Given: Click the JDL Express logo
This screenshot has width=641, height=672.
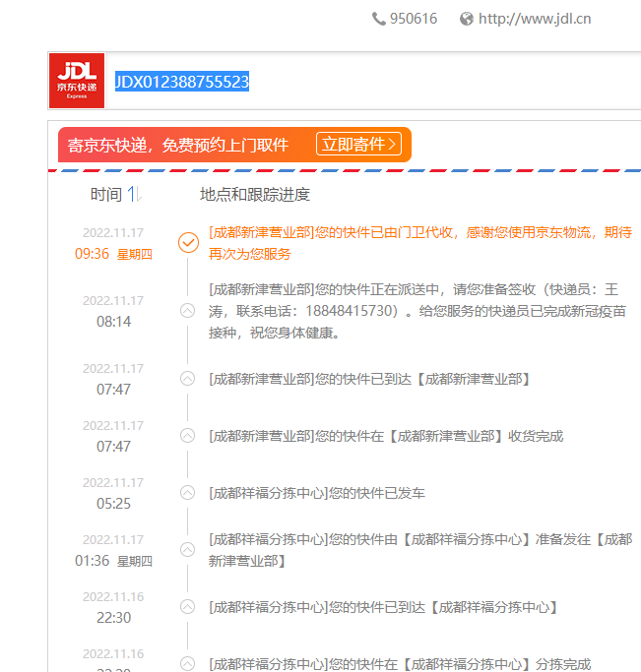Looking at the screenshot, I should [77, 81].
